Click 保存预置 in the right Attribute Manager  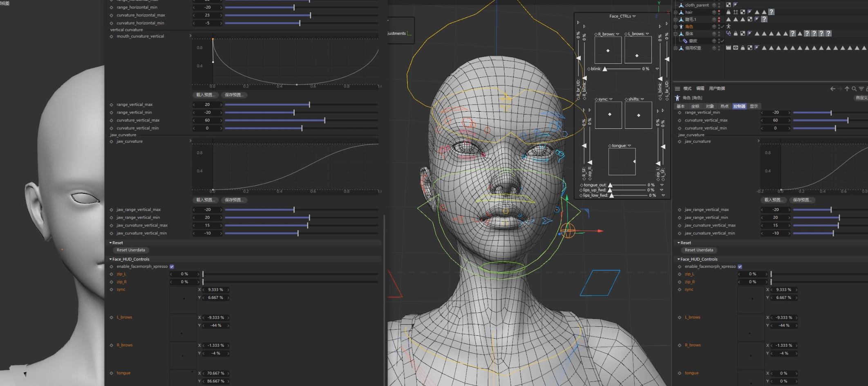tap(802, 200)
